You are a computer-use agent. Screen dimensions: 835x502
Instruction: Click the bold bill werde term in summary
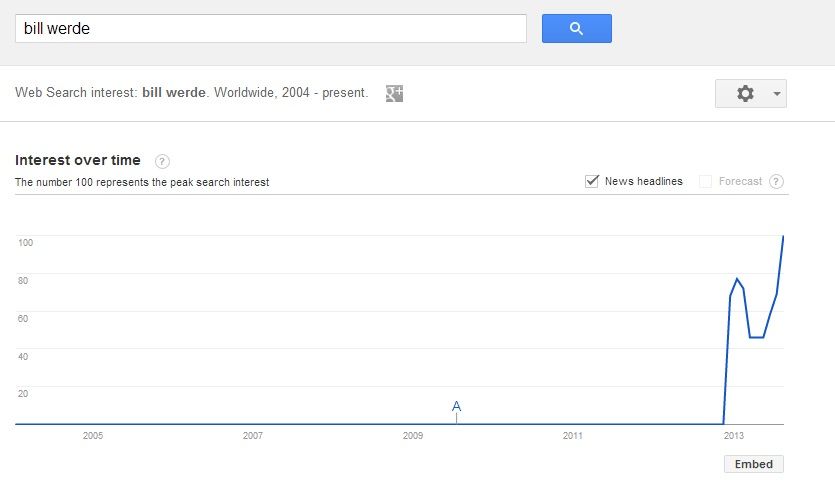174,93
